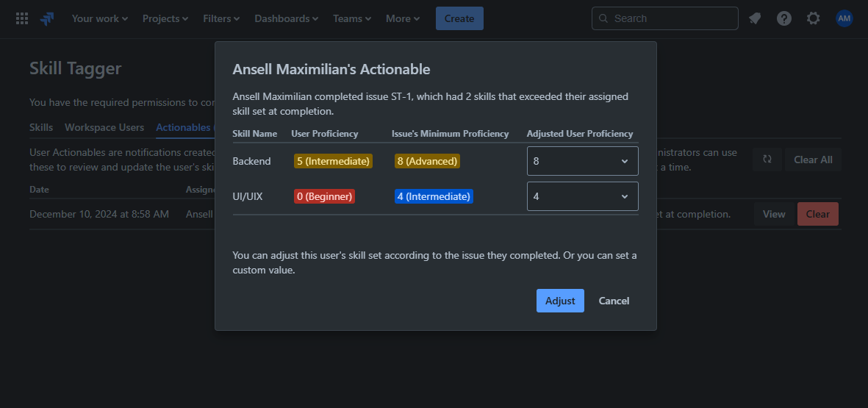Click the Date column header
The image size is (868, 408).
[x=39, y=190]
